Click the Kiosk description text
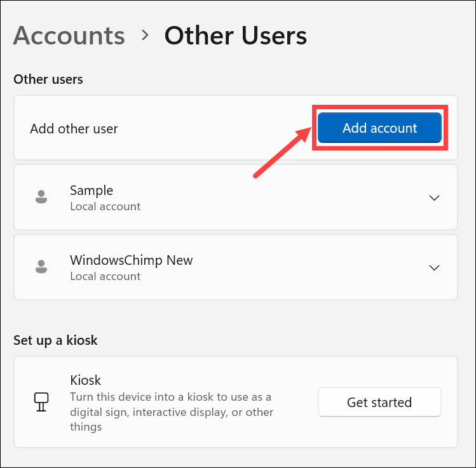Image resolution: width=476 pixels, height=468 pixels. tap(172, 411)
